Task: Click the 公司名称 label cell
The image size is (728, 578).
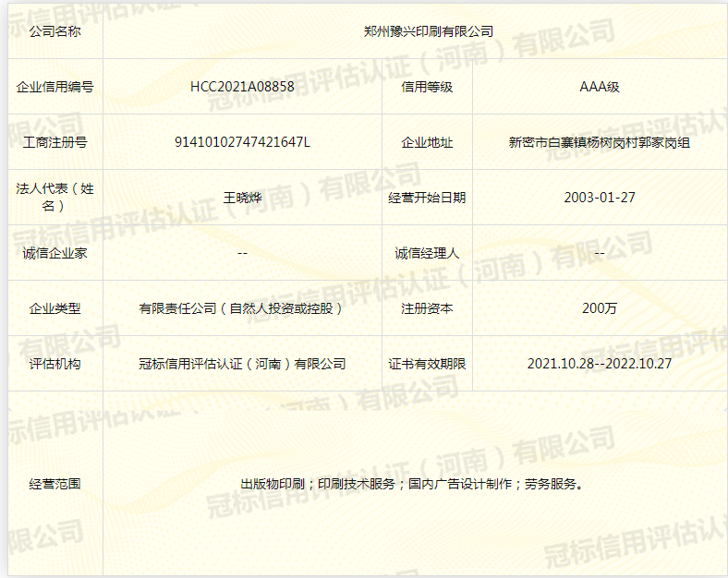Action: [55, 31]
